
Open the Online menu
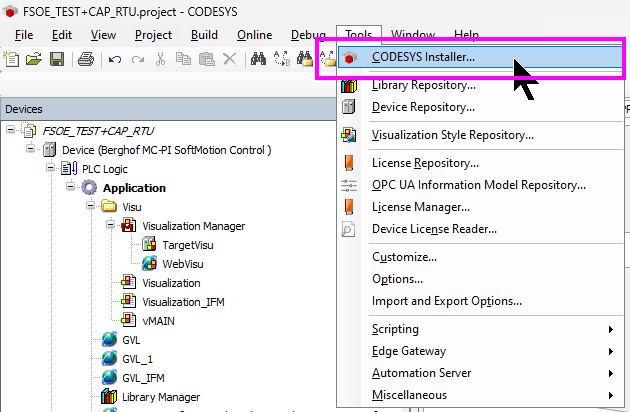click(255, 35)
